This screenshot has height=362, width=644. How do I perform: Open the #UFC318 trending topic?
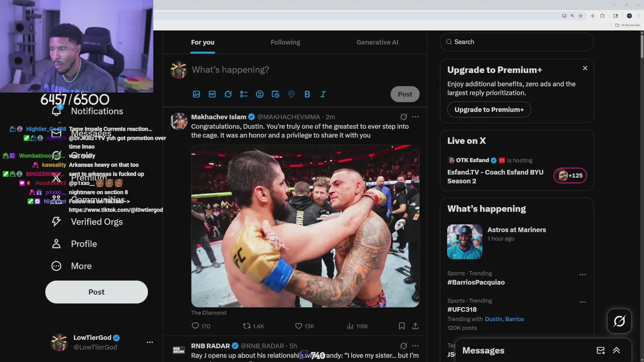(462, 309)
